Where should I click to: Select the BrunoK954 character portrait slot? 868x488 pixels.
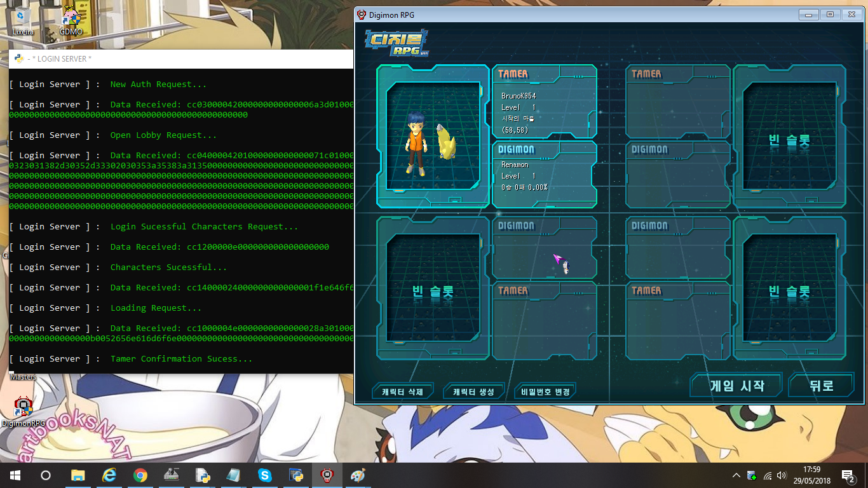click(433, 136)
